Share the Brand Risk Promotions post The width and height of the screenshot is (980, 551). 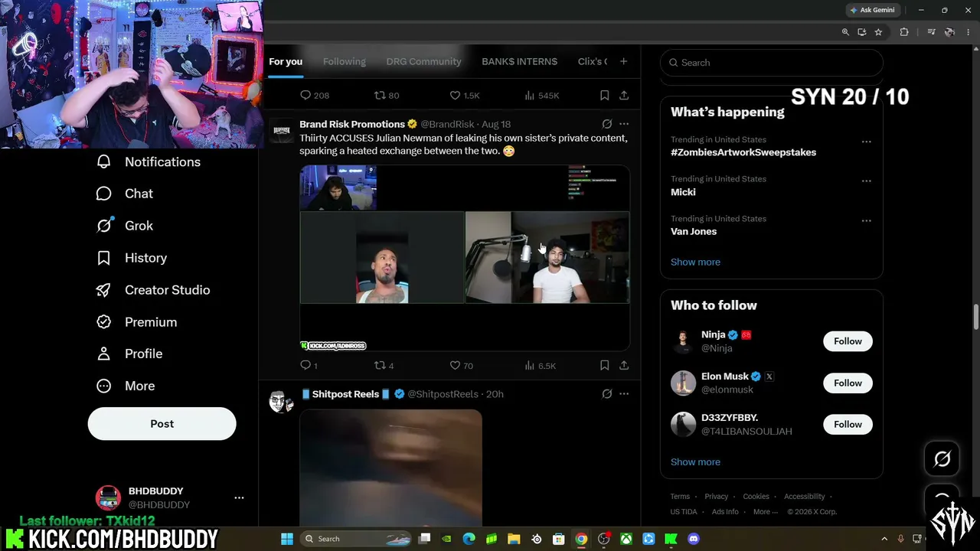tap(624, 366)
